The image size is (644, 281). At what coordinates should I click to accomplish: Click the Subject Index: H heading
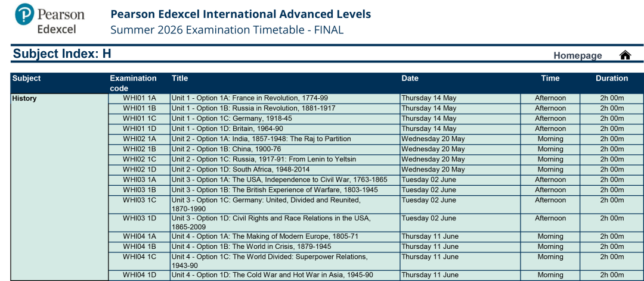pyautogui.click(x=62, y=54)
